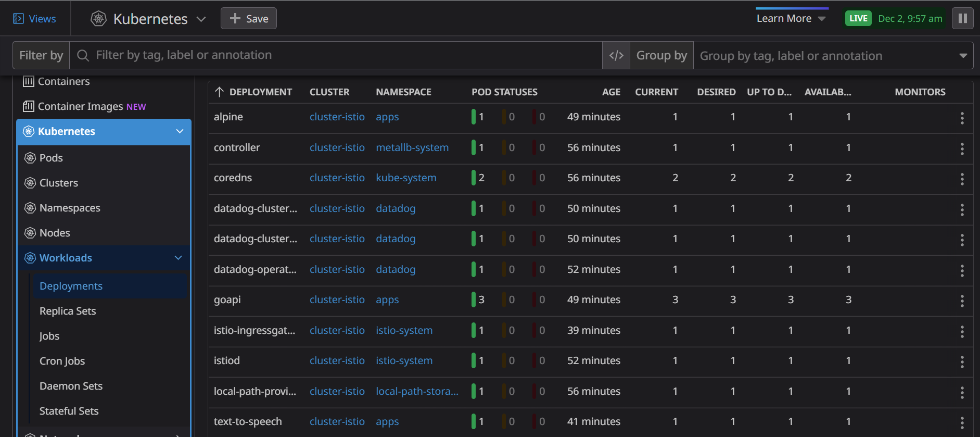Open local-path-storage namespace link

(x=417, y=391)
